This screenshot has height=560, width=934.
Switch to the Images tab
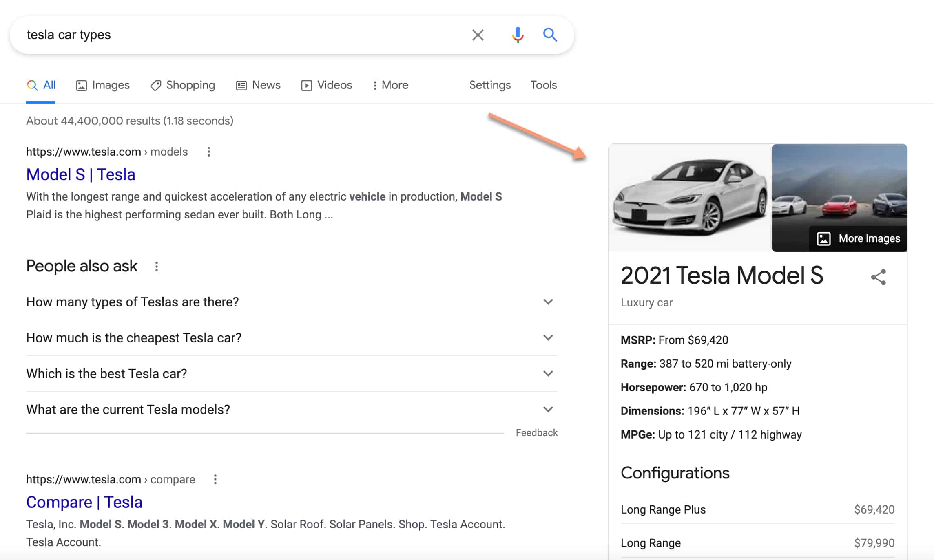[103, 85]
